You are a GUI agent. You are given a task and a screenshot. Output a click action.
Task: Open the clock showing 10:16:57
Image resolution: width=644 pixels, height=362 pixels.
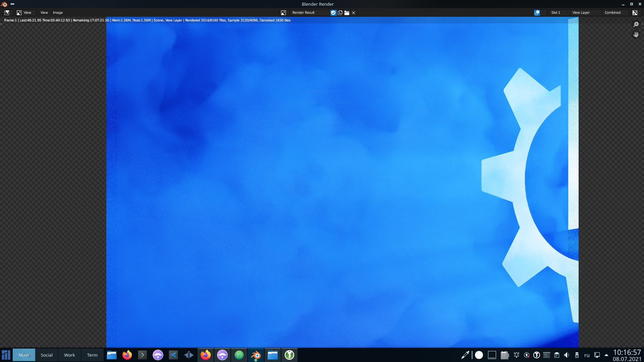point(627,355)
